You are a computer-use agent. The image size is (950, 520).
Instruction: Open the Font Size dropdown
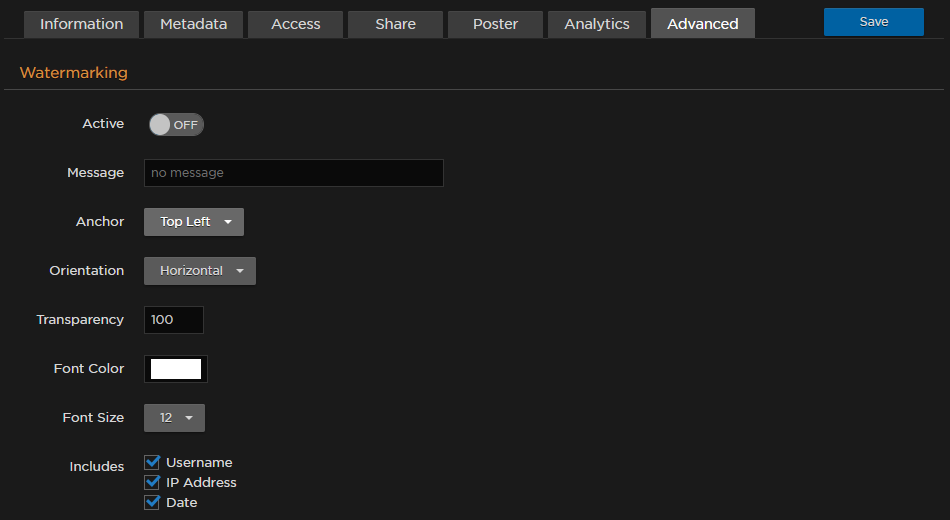[x=174, y=418]
